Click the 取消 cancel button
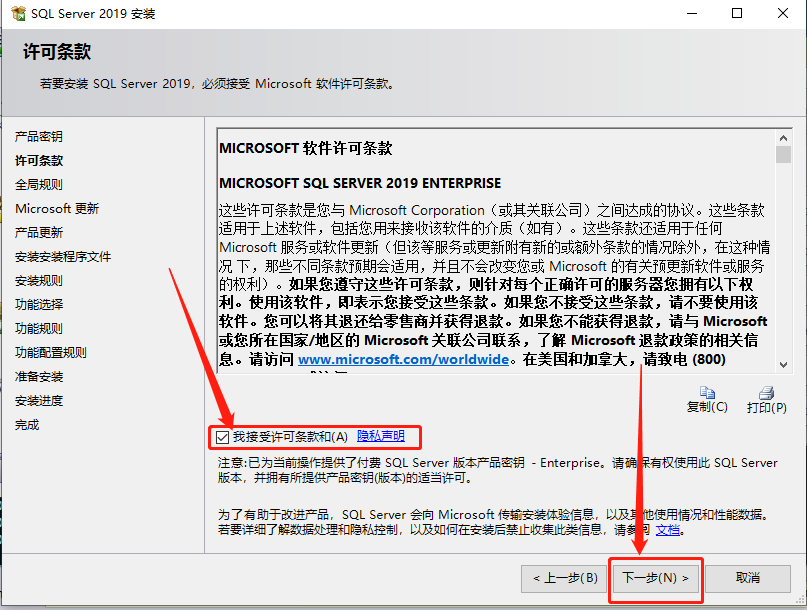 point(748,578)
